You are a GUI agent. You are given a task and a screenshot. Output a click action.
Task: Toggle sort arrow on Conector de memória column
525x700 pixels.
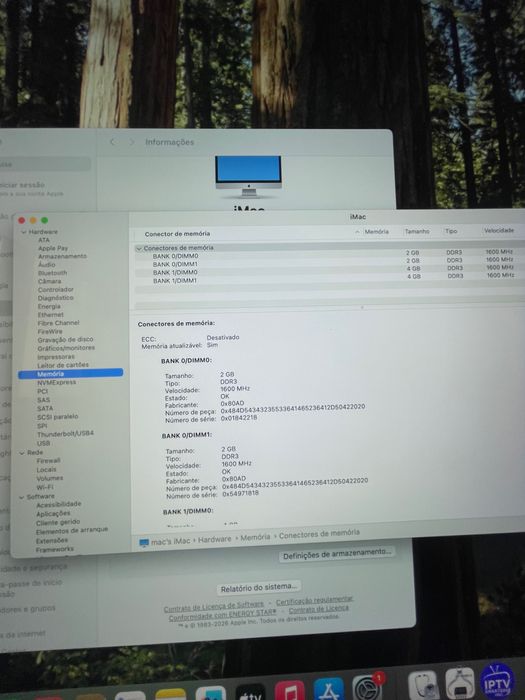pyautogui.click(x=357, y=232)
